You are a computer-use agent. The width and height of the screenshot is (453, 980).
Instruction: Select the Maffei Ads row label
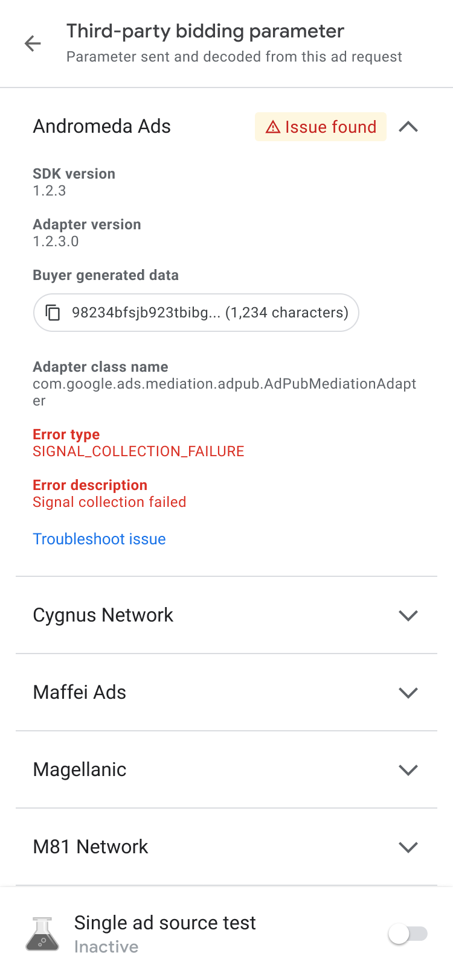[80, 692]
